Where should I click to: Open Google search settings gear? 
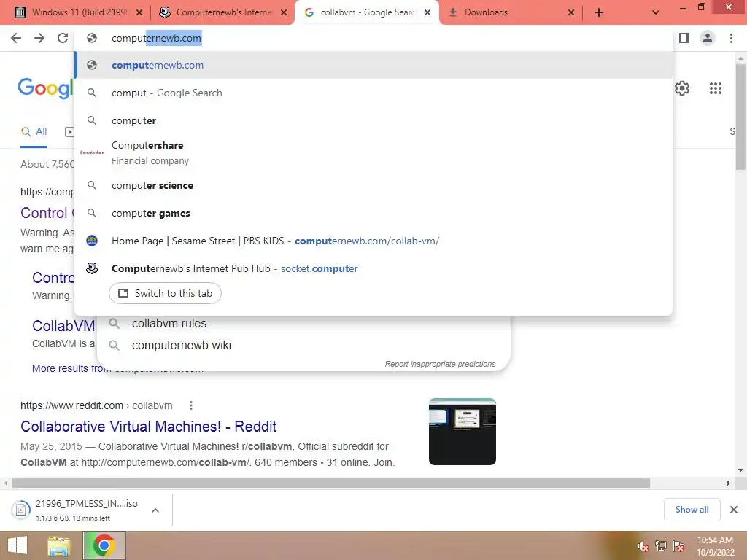click(x=682, y=88)
